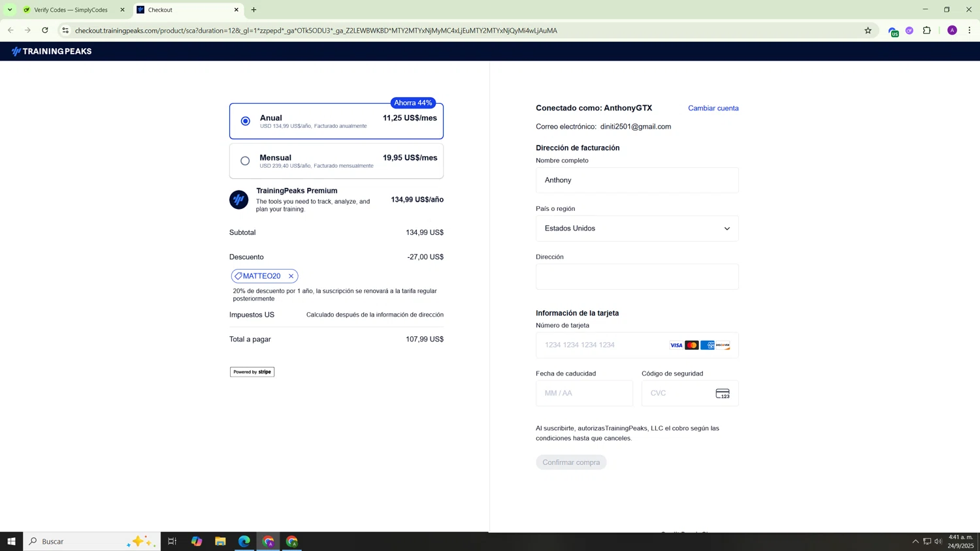Bookmark this page with star
980x551 pixels.
(x=868, y=31)
